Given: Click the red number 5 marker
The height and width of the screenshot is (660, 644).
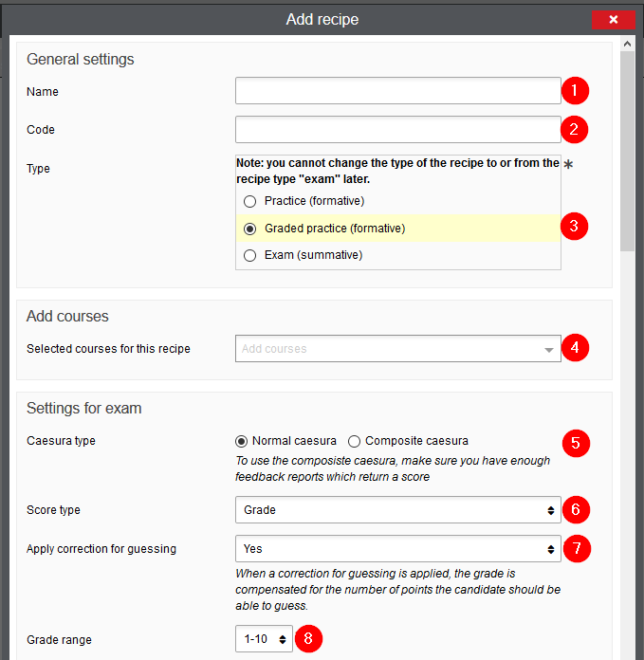Looking at the screenshot, I should [576, 443].
